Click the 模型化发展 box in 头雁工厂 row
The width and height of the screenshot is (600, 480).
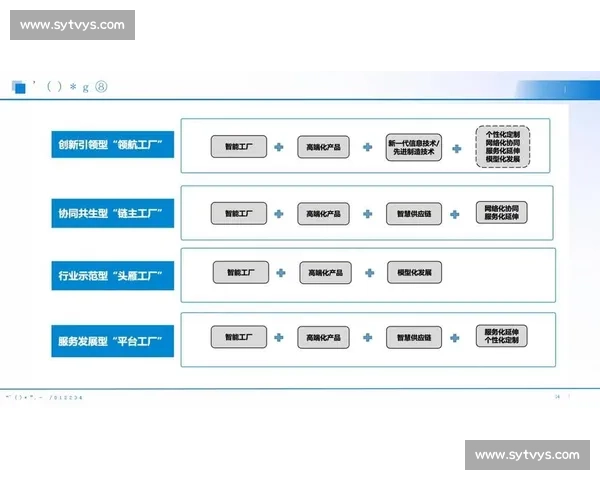pos(414,272)
